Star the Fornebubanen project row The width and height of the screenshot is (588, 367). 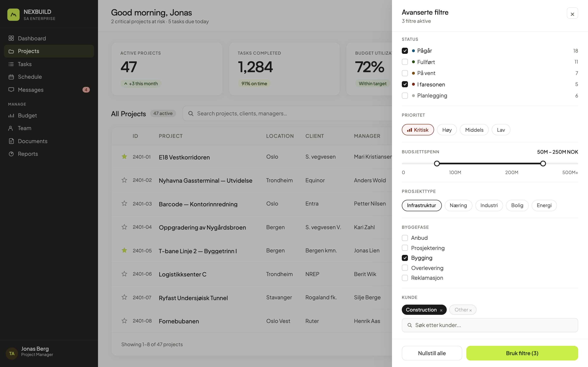point(124,321)
